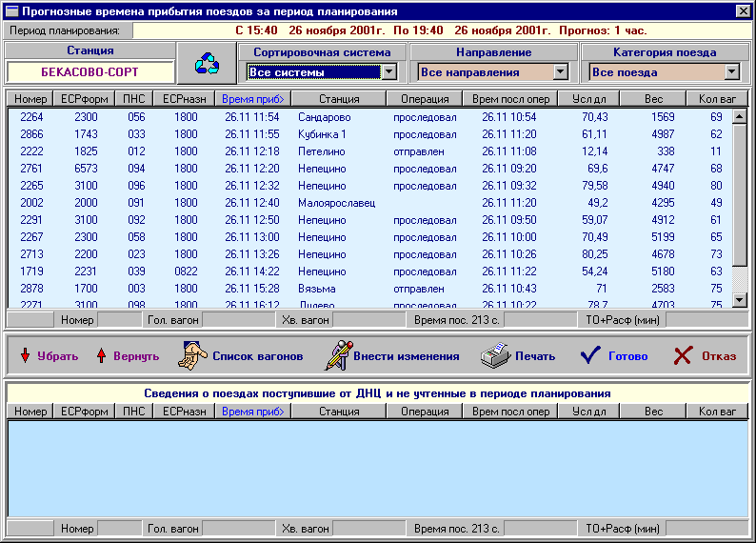Screen dimensions: 756x543
Task: Confirm with Готово button text
Action: 628,356
